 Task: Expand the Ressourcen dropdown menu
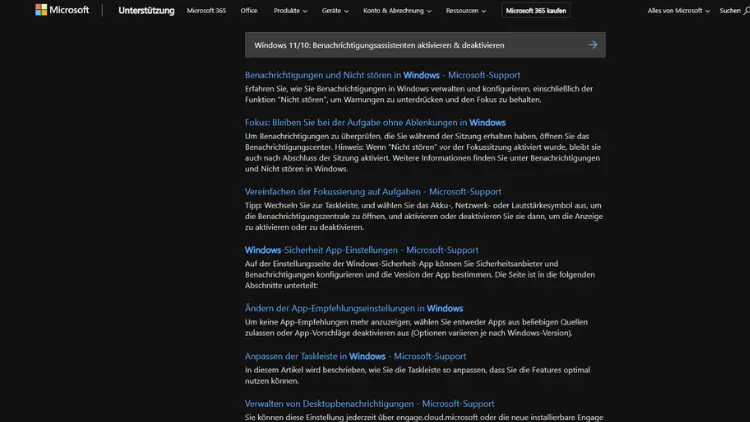[465, 11]
